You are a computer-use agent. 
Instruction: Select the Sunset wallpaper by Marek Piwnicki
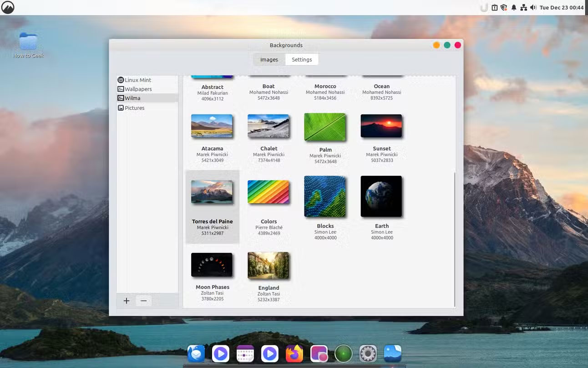pos(381,126)
